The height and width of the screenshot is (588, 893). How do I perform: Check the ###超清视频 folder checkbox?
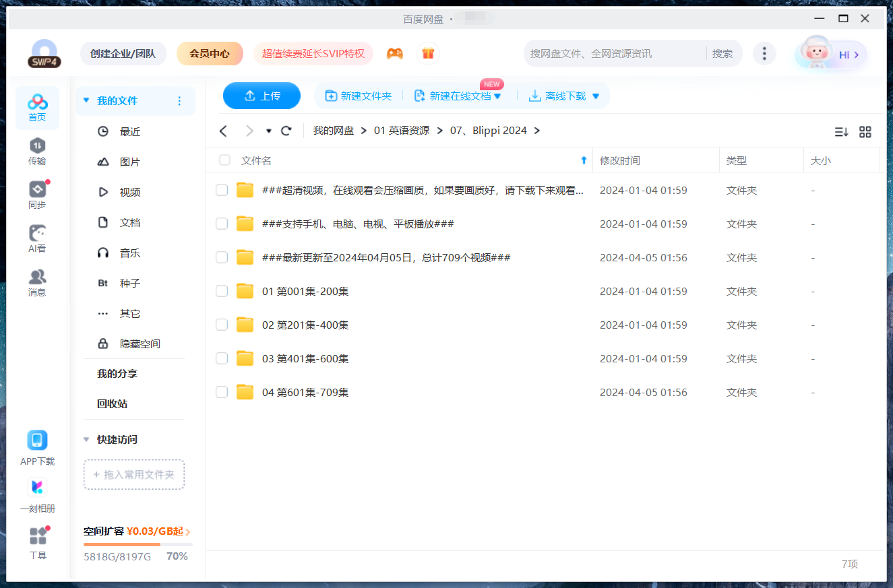pyautogui.click(x=222, y=190)
